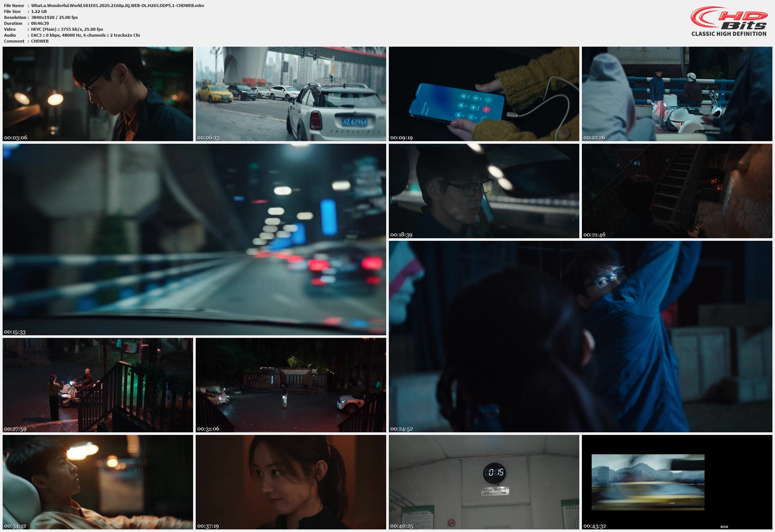Open the woman portrait thumbnail 00:37:19
The height and width of the screenshot is (532, 775).
(x=291, y=482)
